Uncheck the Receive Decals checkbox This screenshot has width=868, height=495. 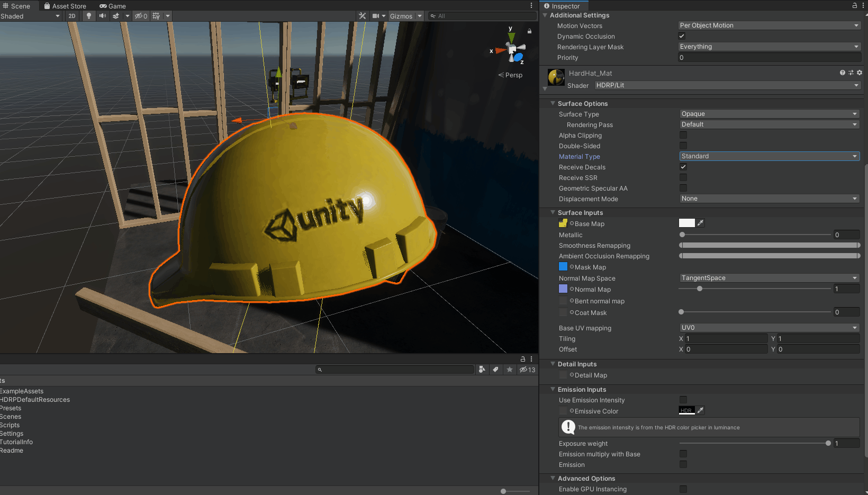pyautogui.click(x=683, y=167)
